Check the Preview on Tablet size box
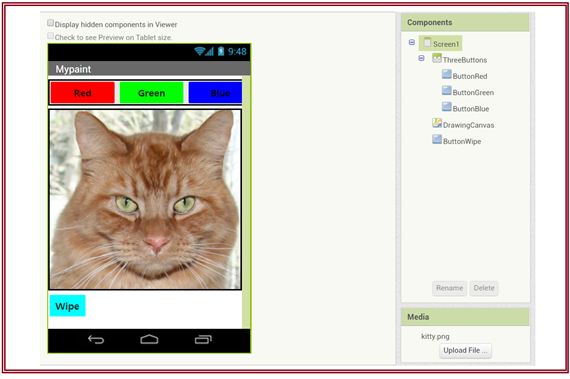Image resolution: width=570 pixels, height=379 pixels. 51,36
